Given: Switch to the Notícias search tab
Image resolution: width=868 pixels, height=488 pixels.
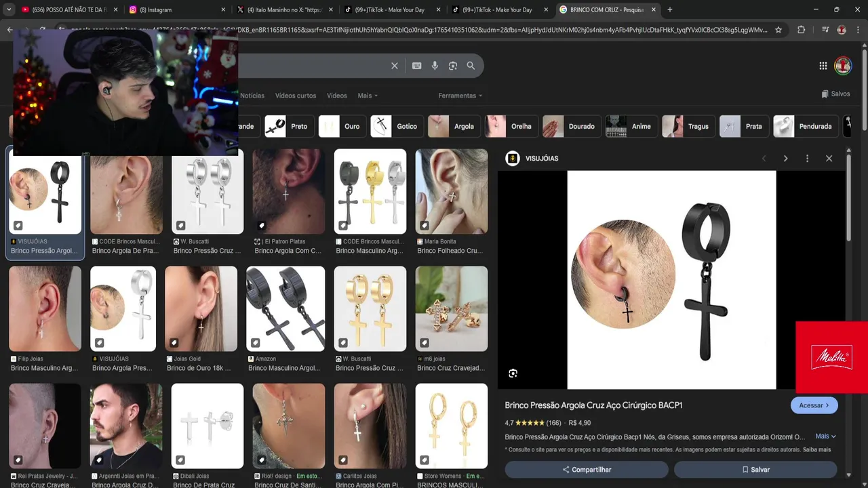Looking at the screenshot, I should (252, 96).
